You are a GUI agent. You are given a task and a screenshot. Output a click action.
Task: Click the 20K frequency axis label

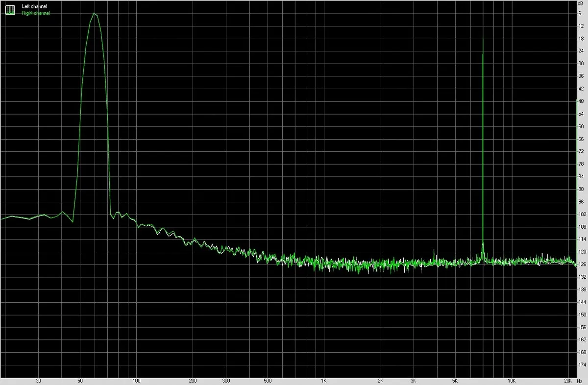click(x=568, y=380)
